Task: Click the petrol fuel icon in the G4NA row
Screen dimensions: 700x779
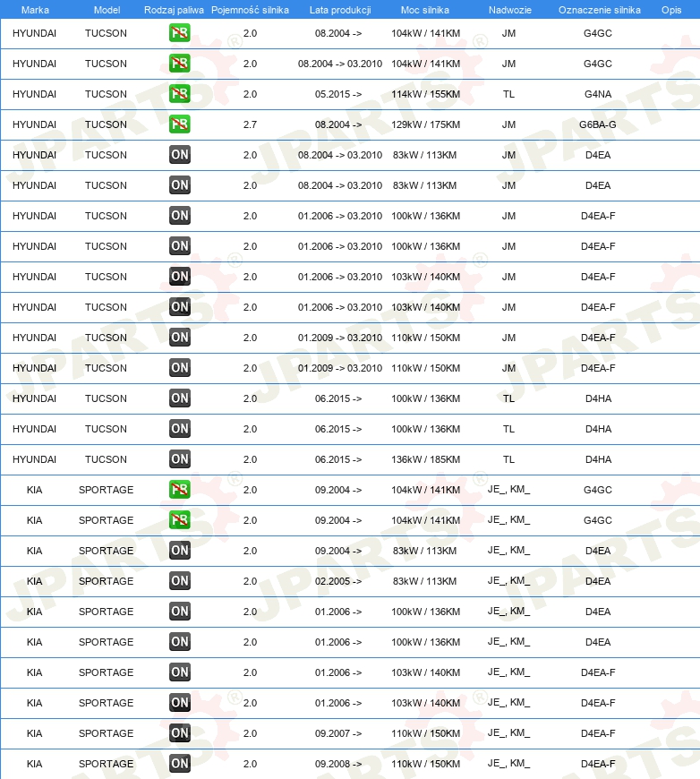Action: [179, 94]
